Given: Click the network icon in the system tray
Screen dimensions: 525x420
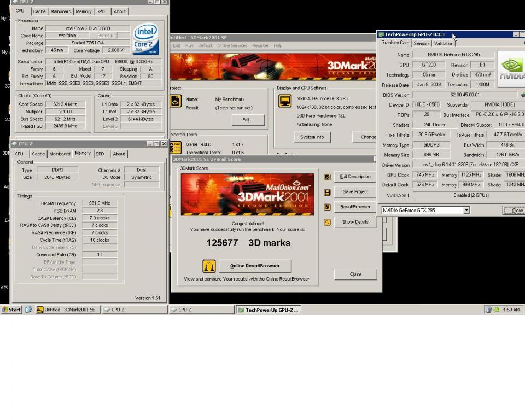Looking at the screenshot, I should (488, 310).
